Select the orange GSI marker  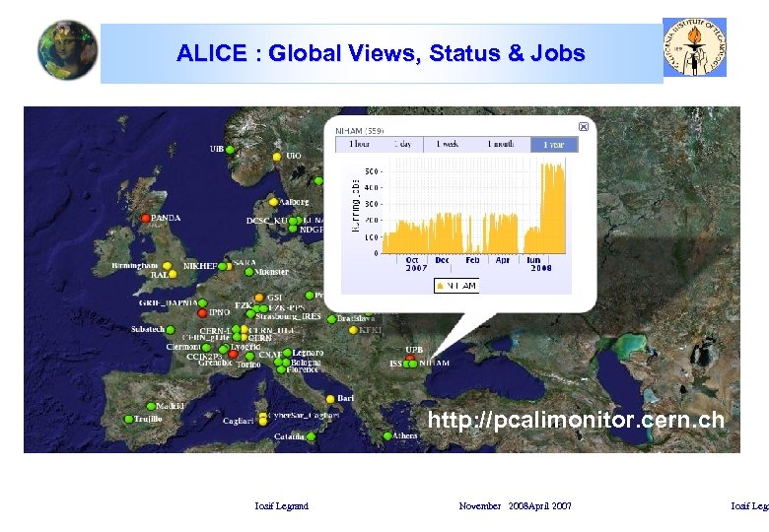(x=259, y=298)
